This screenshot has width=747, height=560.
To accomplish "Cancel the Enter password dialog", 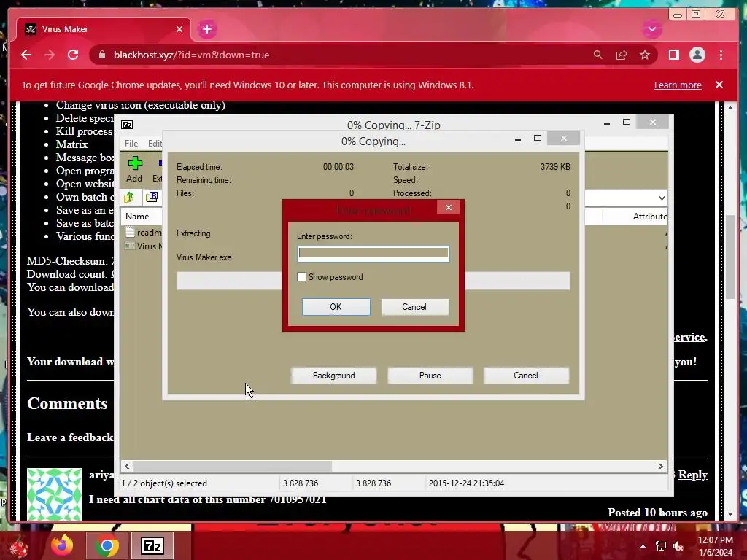I will (414, 307).
